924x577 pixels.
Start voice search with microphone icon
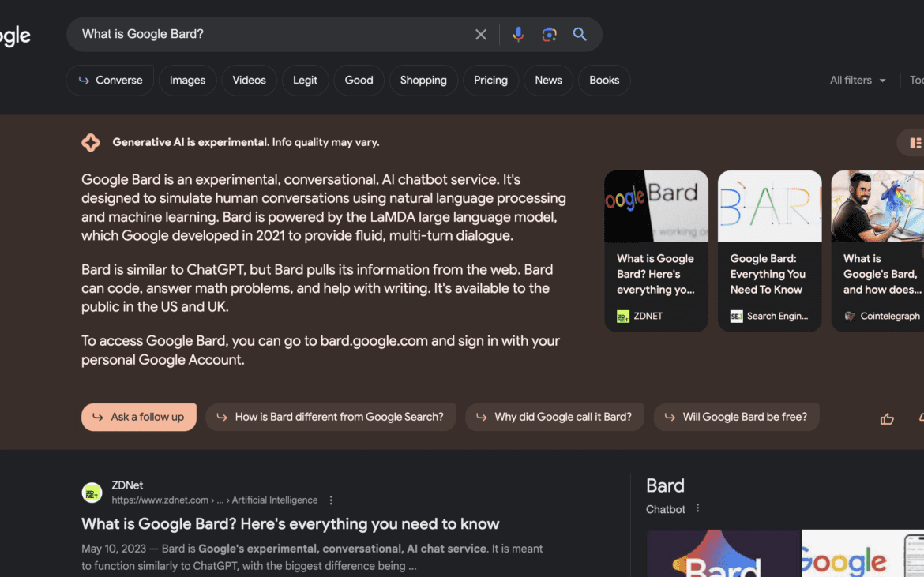[518, 35]
